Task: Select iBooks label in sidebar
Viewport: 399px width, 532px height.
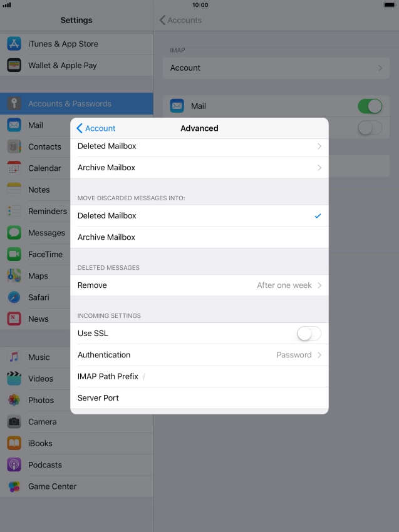Action: click(x=40, y=444)
